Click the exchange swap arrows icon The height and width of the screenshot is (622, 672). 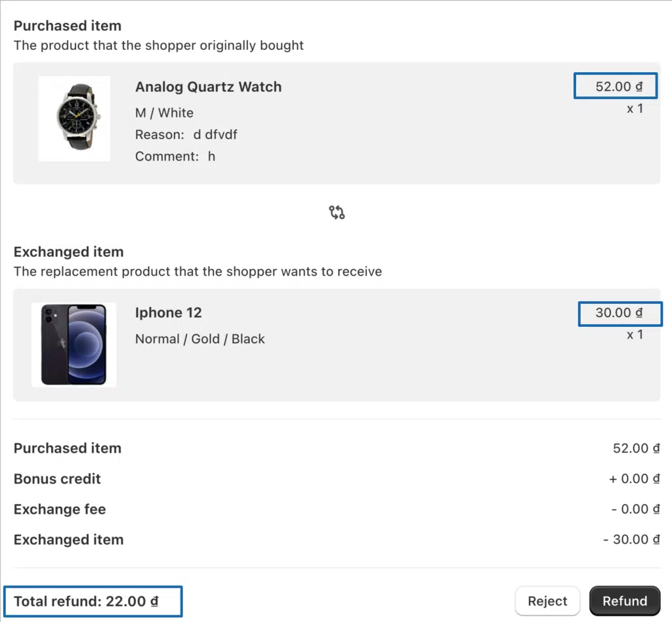[337, 213]
